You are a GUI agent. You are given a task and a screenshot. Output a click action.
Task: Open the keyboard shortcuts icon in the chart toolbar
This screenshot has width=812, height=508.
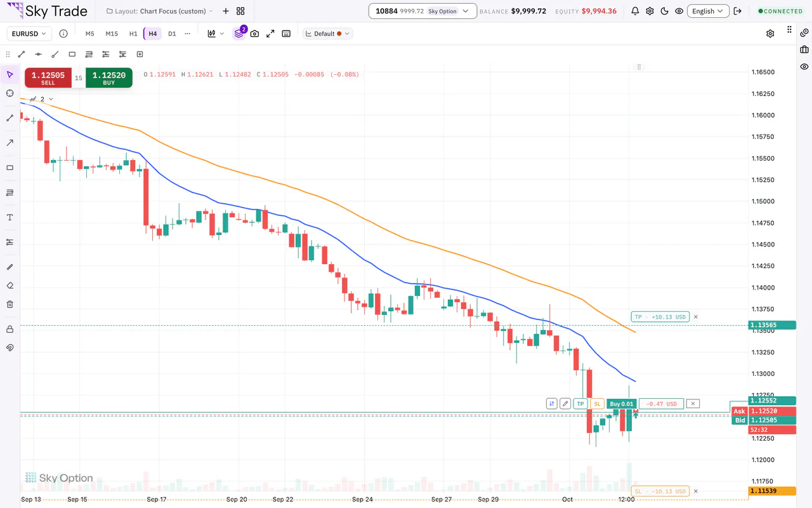tap(286, 34)
